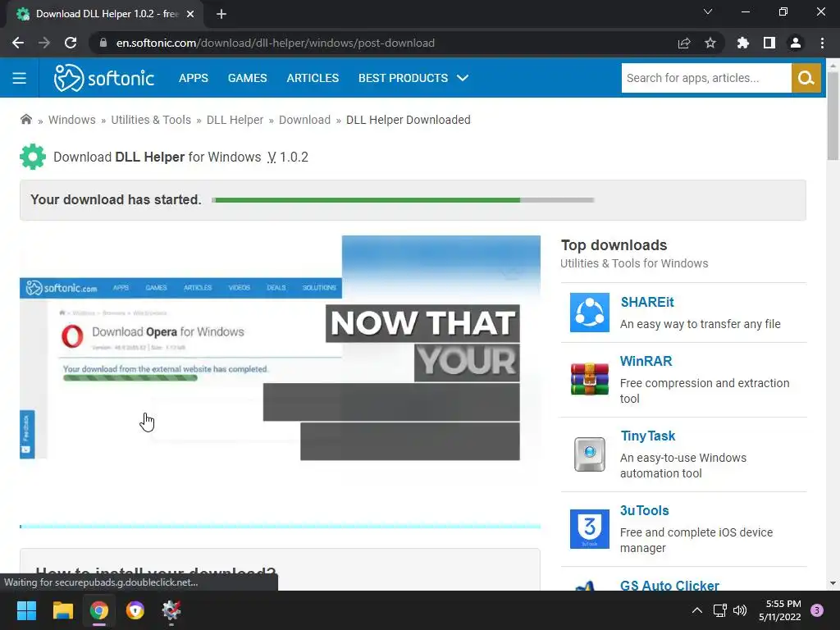Open Chrome extensions puzzle icon
The image size is (840, 630).
pos(743,43)
